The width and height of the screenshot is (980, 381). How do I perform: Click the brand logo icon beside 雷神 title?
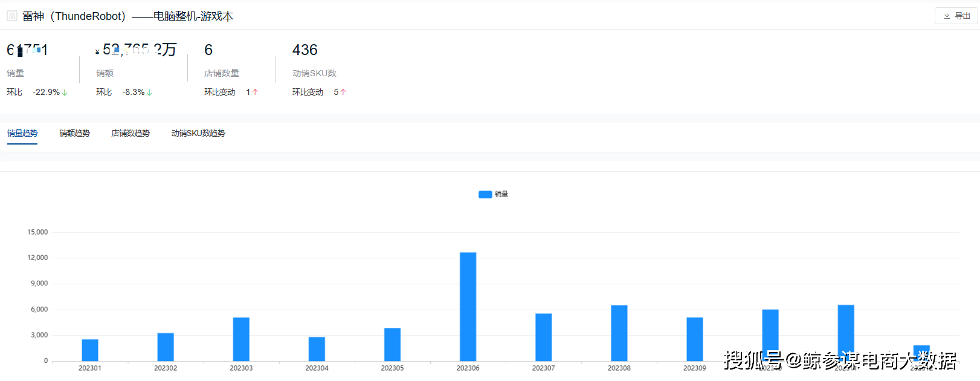pos(12,16)
